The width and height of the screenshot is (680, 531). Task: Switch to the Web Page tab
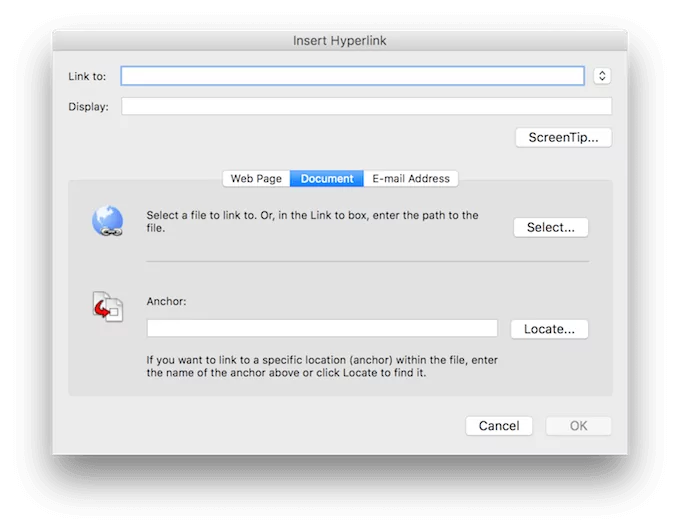pos(256,179)
